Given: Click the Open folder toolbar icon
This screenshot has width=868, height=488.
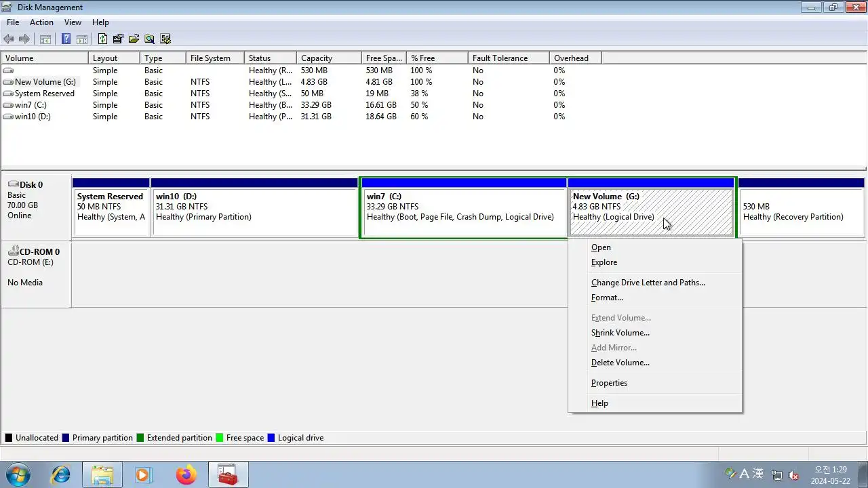Looking at the screenshot, I should pyautogui.click(x=134, y=39).
